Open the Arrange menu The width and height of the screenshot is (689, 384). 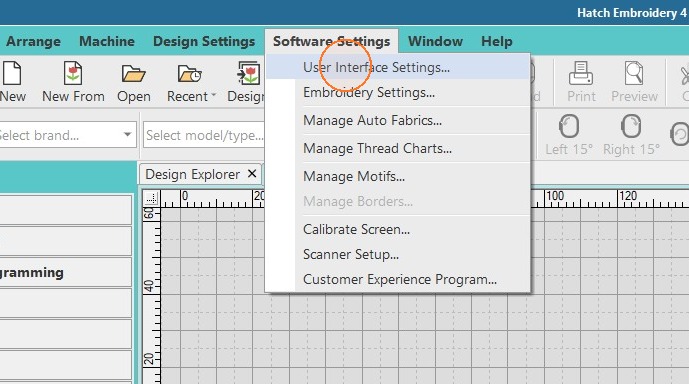pyautogui.click(x=33, y=41)
